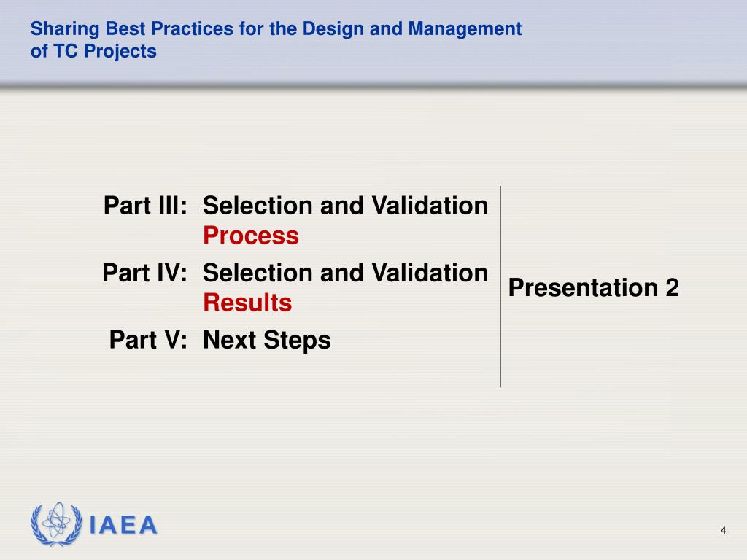Select the 'Part IV:' label
The image size is (747, 560).
pyautogui.click(x=145, y=273)
